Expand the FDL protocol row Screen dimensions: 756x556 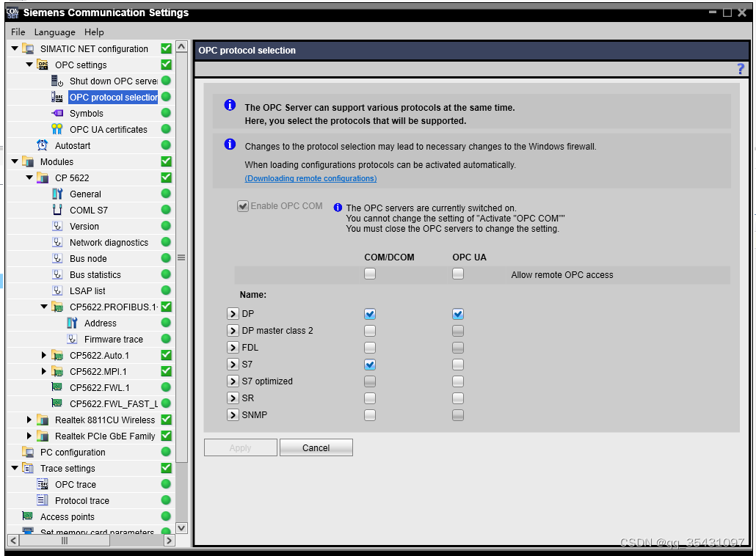click(x=233, y=348)
